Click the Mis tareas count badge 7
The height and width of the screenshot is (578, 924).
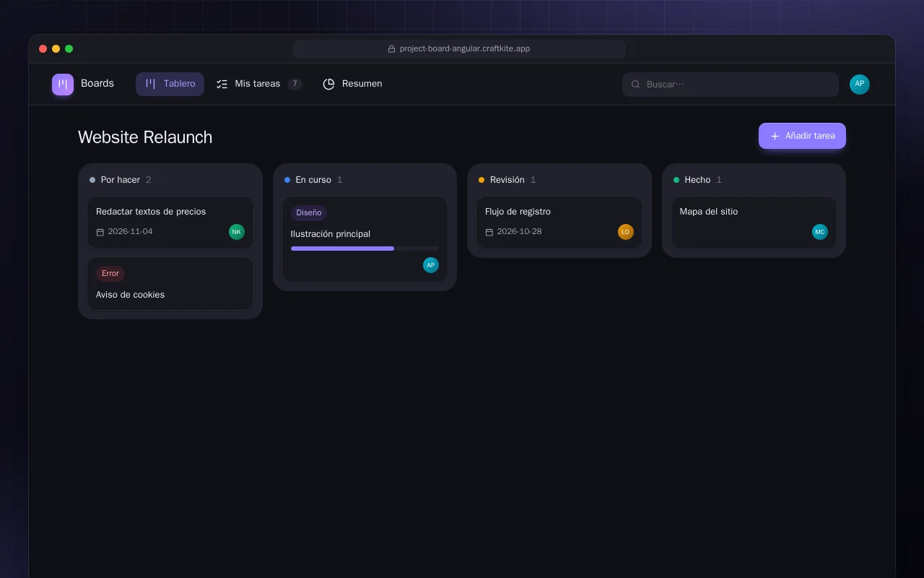click(295, 84)
